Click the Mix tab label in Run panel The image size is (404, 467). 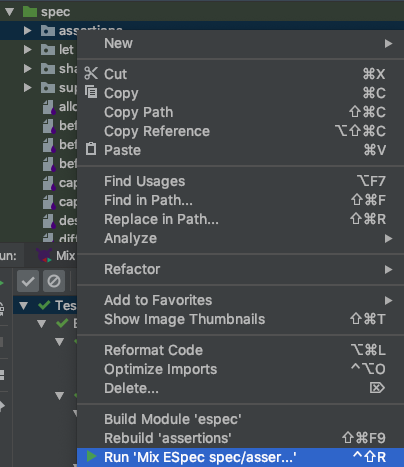point(66,256)
